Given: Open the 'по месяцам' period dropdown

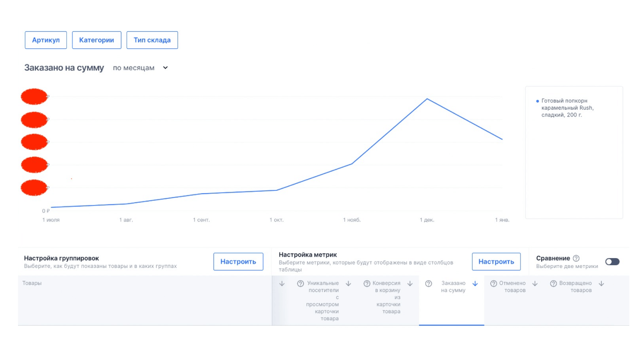Looking at the screenshot, I should pyautogui.click(x=140, y=68).
